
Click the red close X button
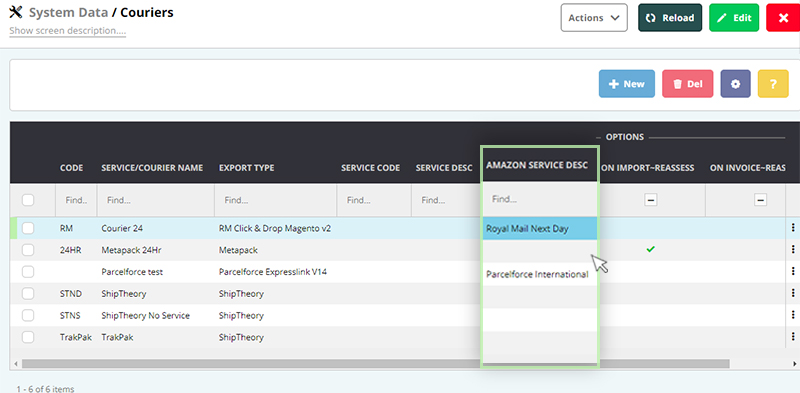(783, 18)
